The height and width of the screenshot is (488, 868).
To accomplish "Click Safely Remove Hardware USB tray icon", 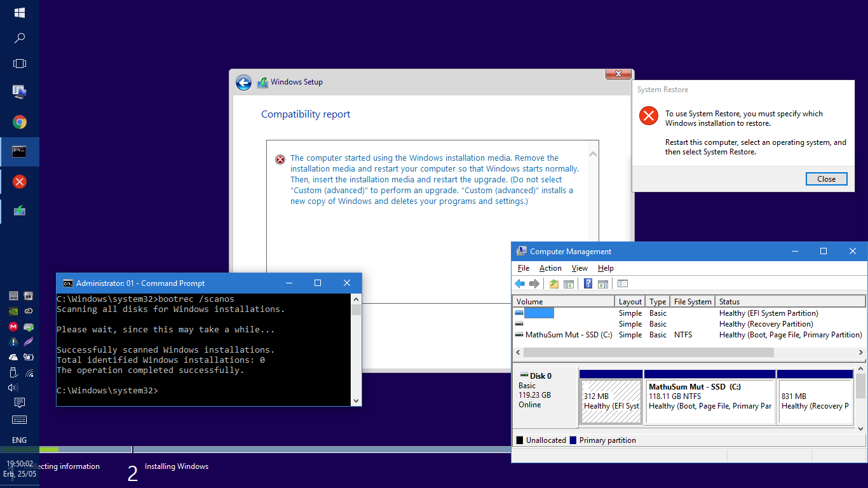I will 13,373.
